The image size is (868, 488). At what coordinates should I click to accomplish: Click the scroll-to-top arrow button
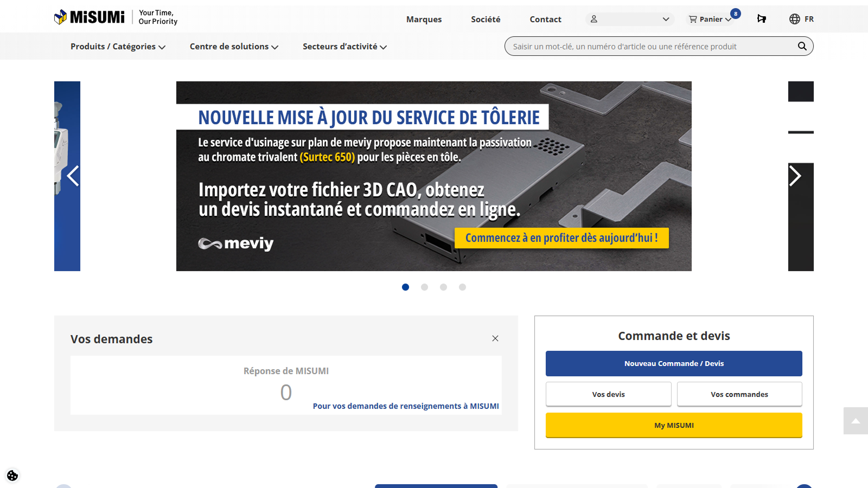(856, 421)
